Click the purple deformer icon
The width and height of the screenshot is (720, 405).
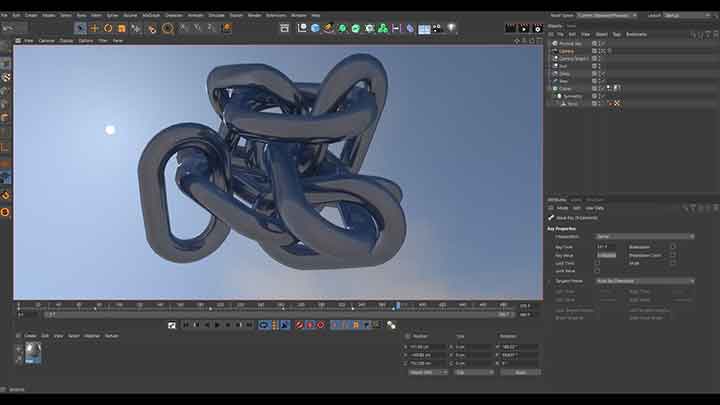tap(410, 28)
